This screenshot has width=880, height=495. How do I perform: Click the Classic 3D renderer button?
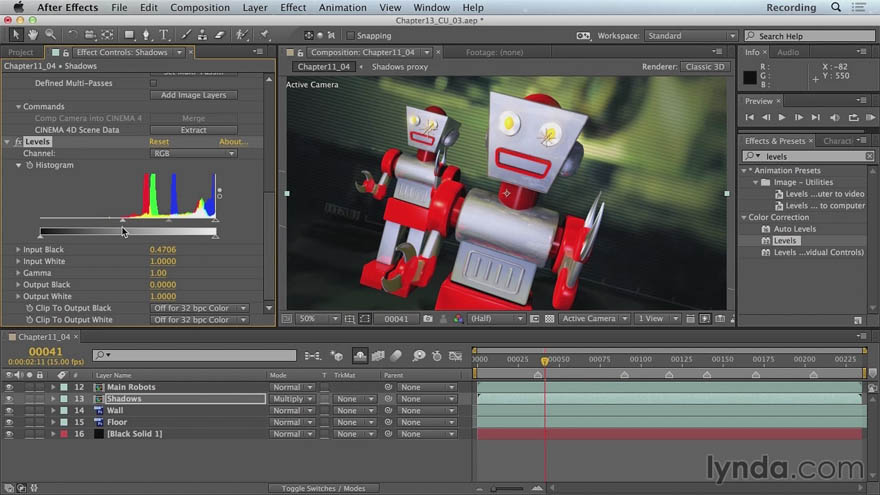[x=705, y=66]
